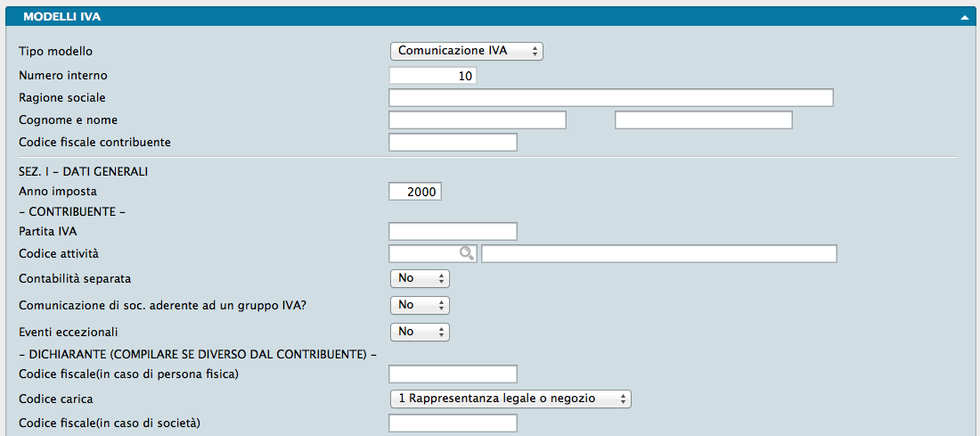Image resolution: width=980 pixels, height=436 pixels.
Task: Open the gruppo IVA communication dropdown
Action: (x=420, y=305)
